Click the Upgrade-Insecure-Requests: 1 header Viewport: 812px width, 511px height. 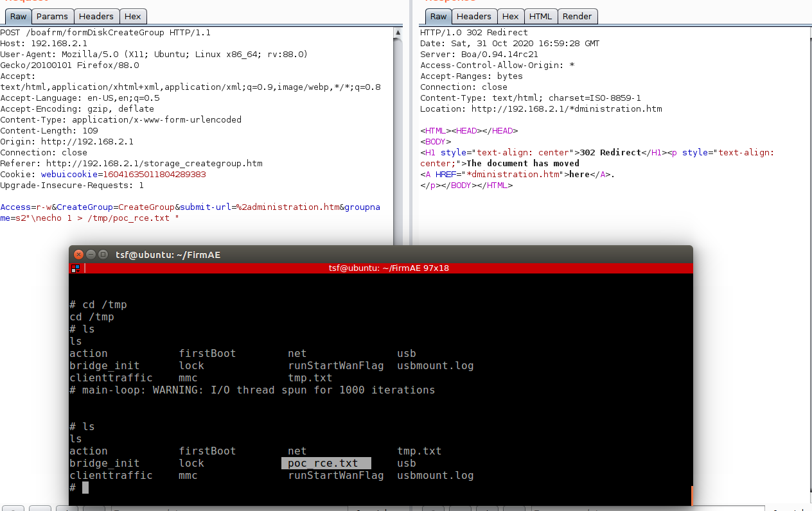point(72,186)
